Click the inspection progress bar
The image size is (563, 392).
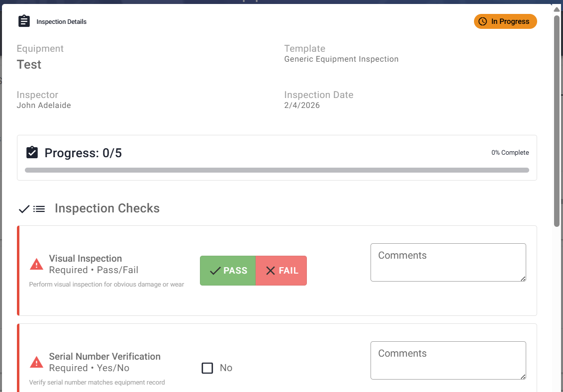277,170
